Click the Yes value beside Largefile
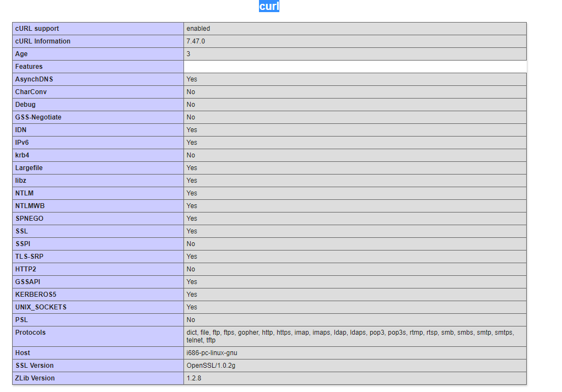Image resolution: width=562 pixels, height=392 pixels. click(192, 168)
